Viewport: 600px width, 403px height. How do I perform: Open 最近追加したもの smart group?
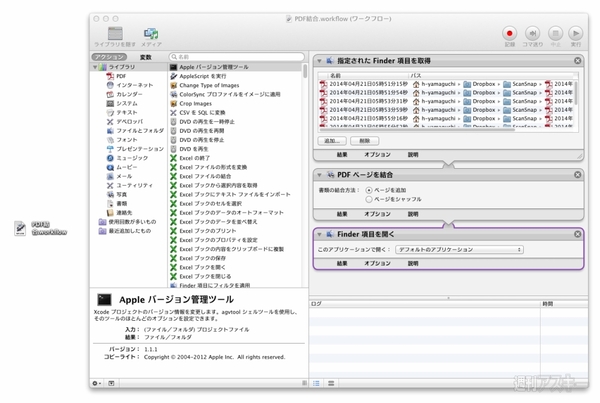point(125,231)
